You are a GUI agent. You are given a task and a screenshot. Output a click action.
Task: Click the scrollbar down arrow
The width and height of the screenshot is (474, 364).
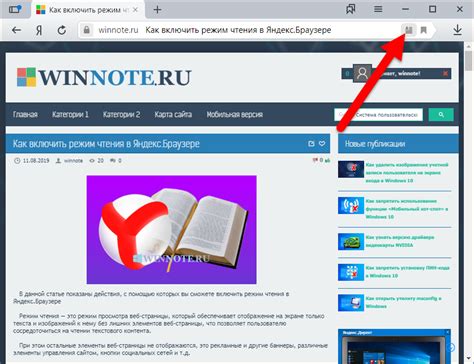[x=469, y=359]
